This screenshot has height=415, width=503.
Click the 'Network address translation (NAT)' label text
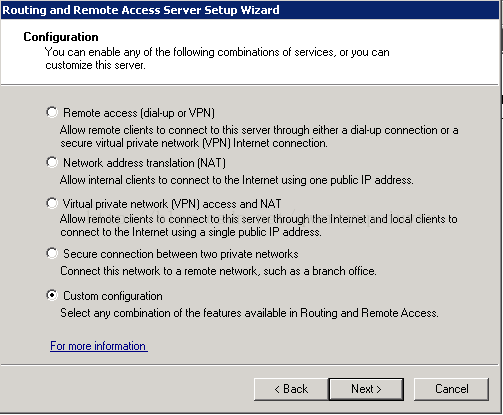(x=144, y=163)
